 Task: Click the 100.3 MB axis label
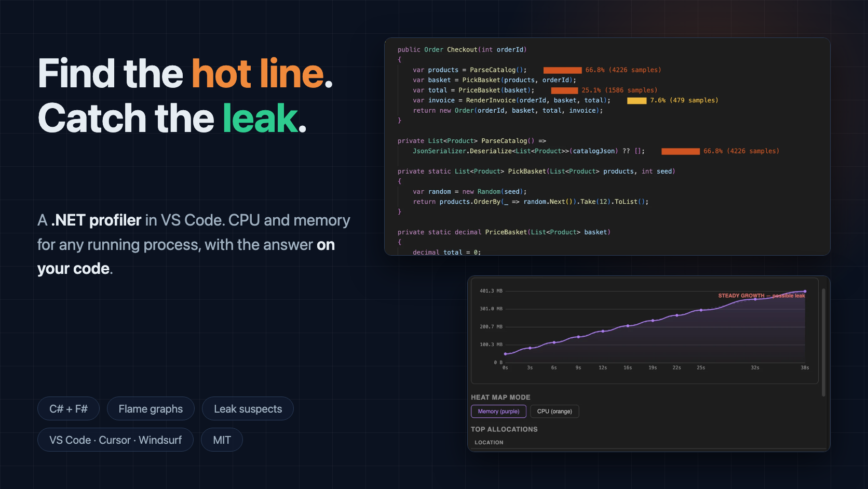[x=491, y=345]
